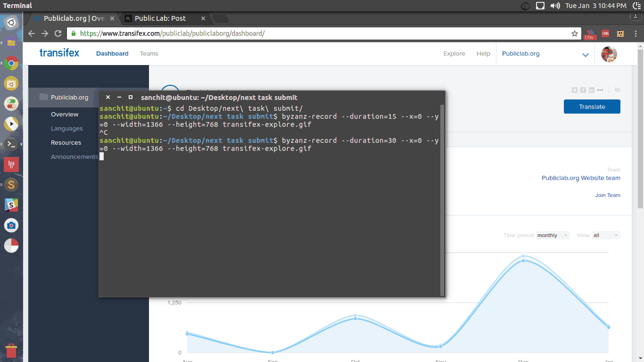
Task: Click the terminal title bar text
Action: point(219,98)
